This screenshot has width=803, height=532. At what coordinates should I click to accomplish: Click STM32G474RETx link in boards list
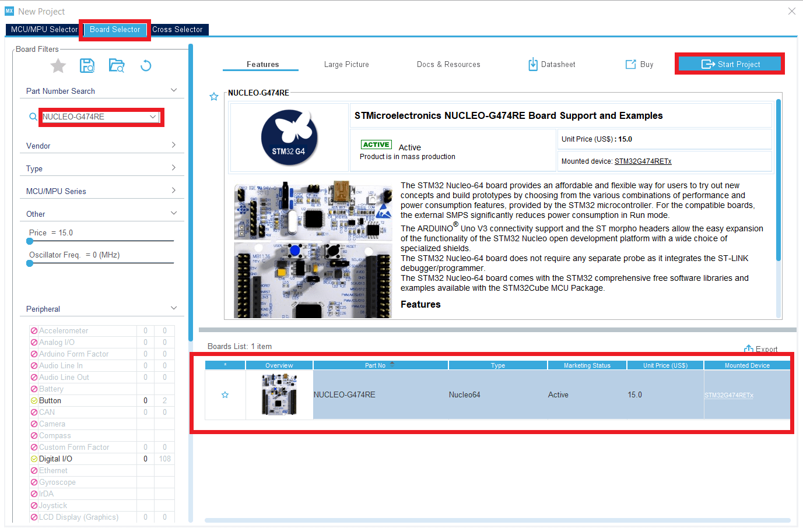(x=728, y=395)
